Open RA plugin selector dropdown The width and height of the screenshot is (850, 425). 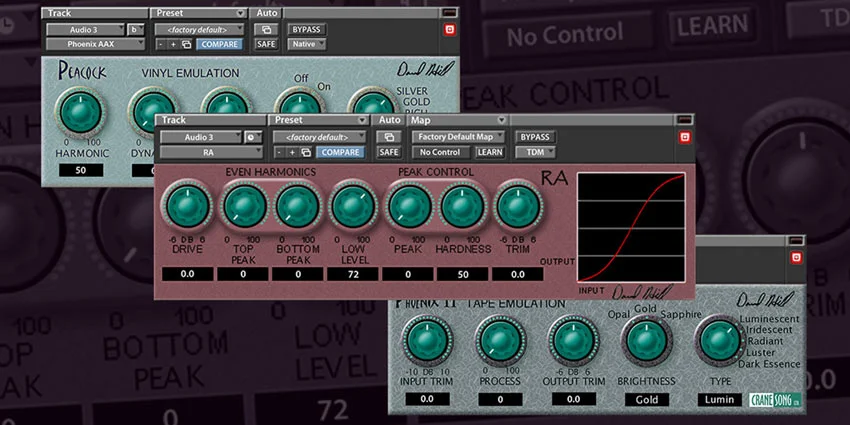point(211,152)
